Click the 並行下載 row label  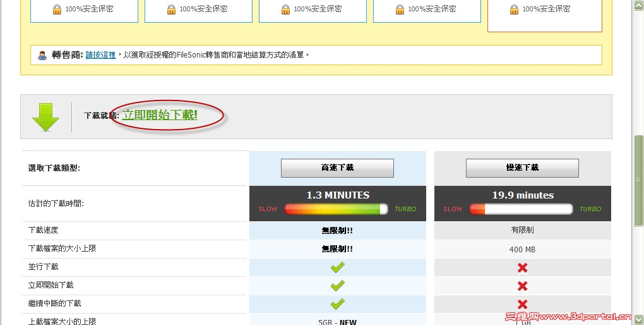(43, 267)
